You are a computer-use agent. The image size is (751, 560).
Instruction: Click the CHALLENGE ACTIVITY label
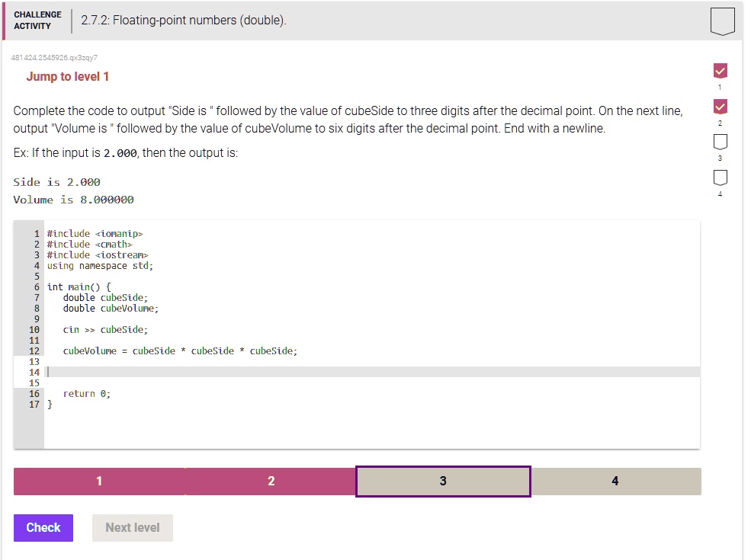coord(37,20)
